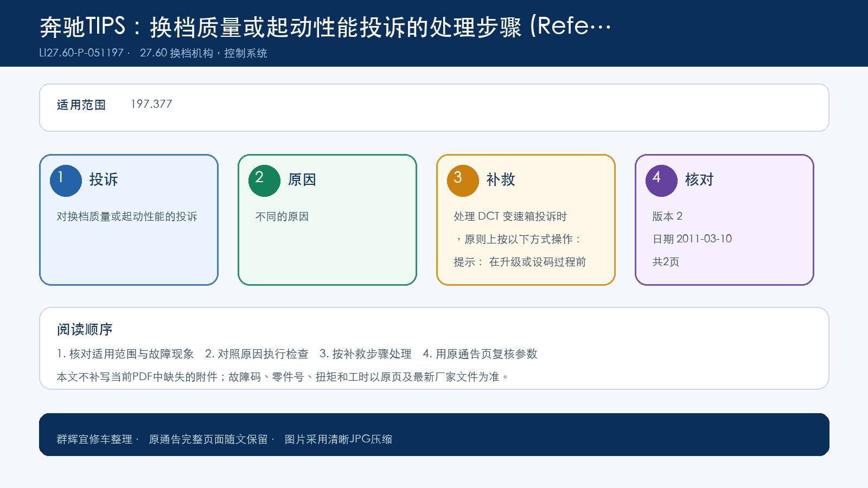The height and width of the screenshot is (488, 868).
Task: Select the note line beginning 本文不补写当前PDF
Action: click(x=283, y=377)
